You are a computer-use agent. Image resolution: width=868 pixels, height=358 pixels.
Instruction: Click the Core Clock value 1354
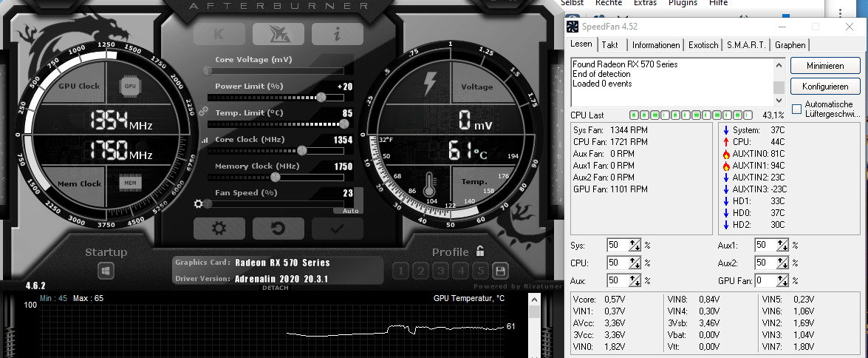(344, 140)
